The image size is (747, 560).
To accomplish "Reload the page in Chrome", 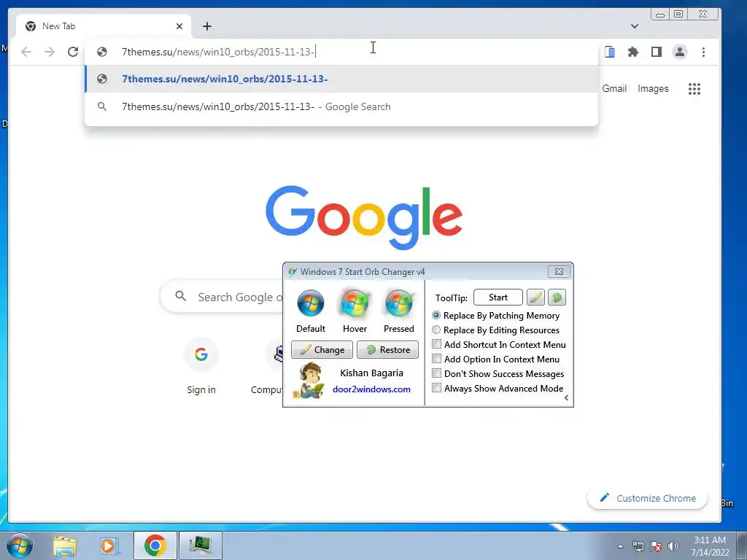I will click(x=73, y=52).
